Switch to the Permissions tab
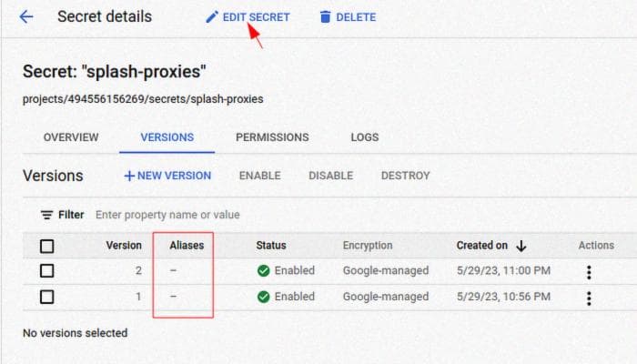Screen dimensions: 637x364 pos(272,137)
